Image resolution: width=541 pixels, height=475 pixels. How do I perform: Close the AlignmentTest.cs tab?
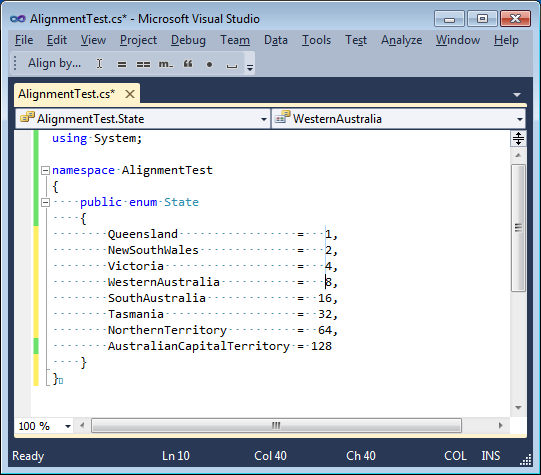(130, 94)
